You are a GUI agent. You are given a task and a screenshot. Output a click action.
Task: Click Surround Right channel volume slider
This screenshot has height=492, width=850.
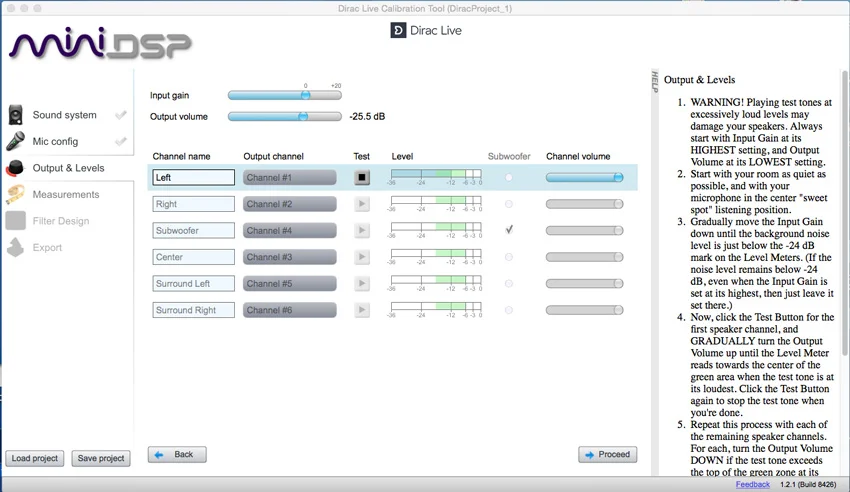pos(584,310)
